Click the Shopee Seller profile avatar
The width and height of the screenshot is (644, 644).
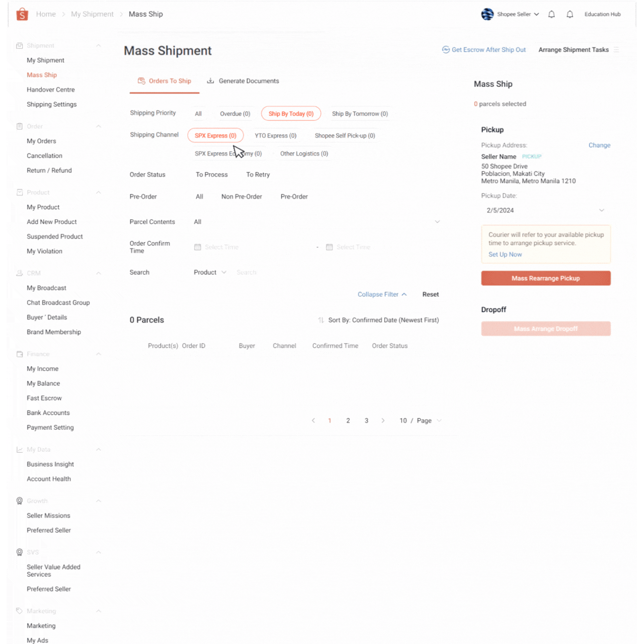(x=487, y=14)
